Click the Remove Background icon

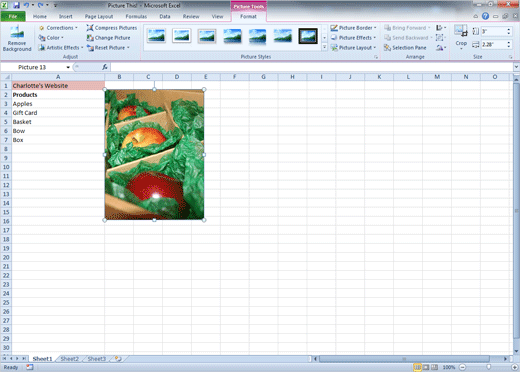(x=17, y=38)
